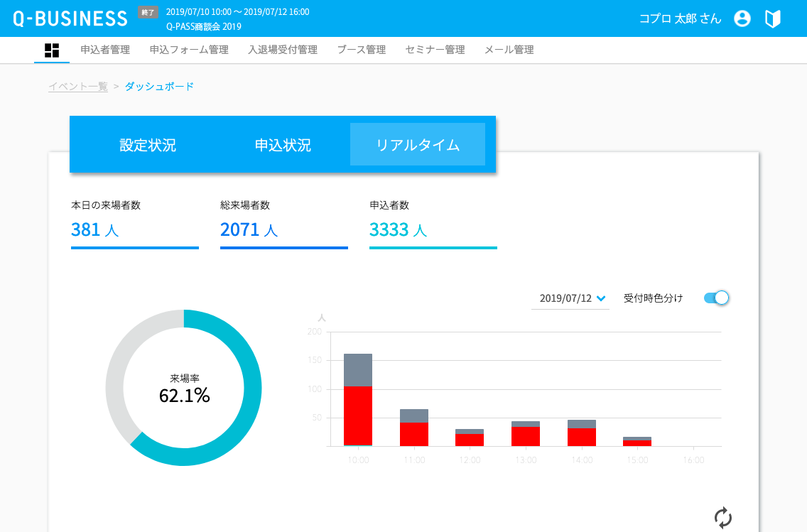Click the Q-BUSINESS logo
The height and width of the screenshot is (532, 807).
70,18
